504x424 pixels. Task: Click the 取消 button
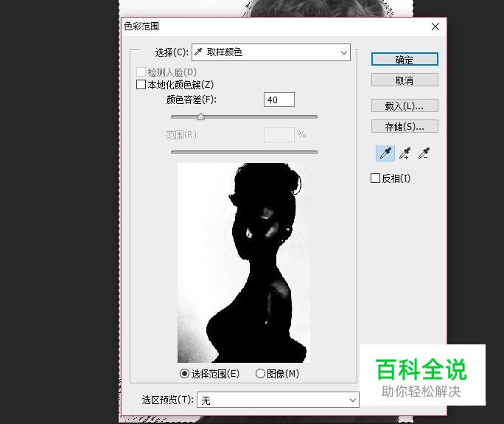pyautogui.click(x=405, y=80)
